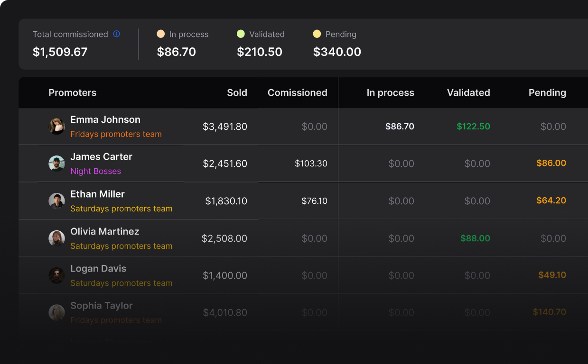Click Emma Johnson's validated $122.50 amount
Viewport: 588px width, 364px height.
[x=473, y=126]
